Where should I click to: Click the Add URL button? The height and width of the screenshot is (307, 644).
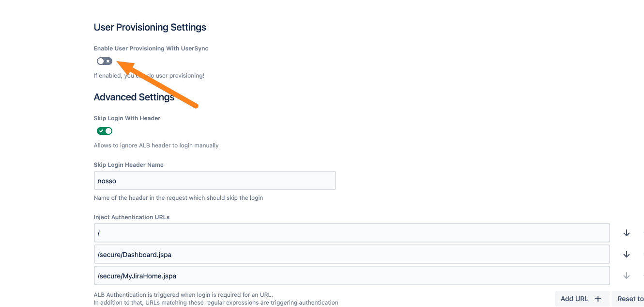click(x=581, y=299)
